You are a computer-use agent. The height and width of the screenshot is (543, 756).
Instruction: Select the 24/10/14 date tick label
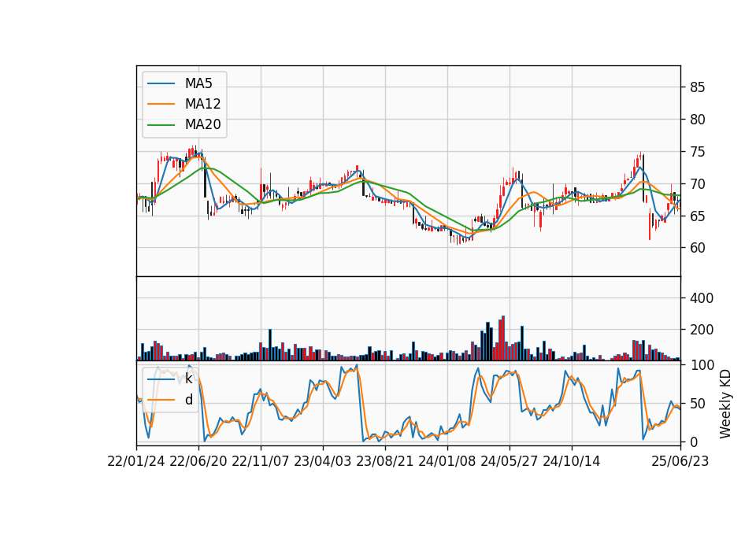point(572,461)
